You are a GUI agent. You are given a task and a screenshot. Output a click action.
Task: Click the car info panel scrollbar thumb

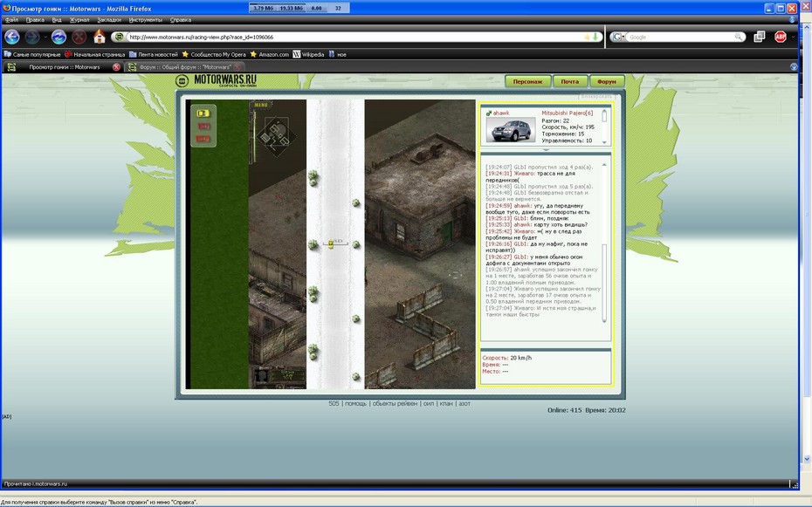pyautogui.click(x=604, y=116)
